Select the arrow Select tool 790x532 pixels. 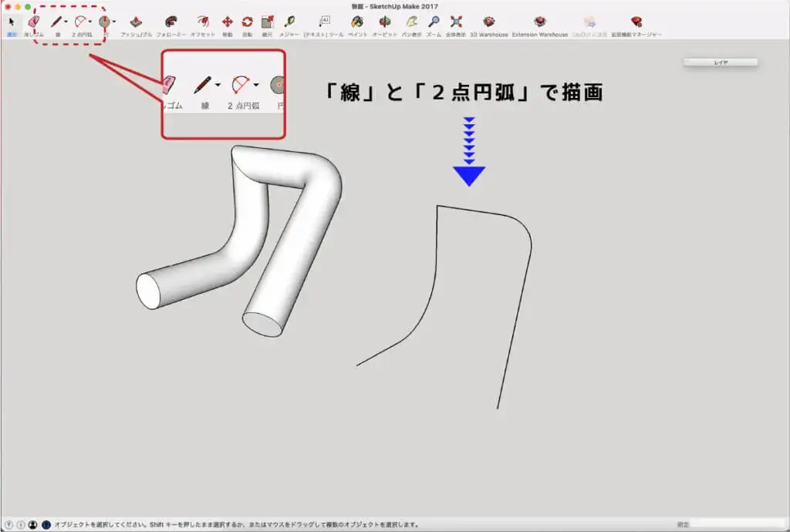[11, 22]
